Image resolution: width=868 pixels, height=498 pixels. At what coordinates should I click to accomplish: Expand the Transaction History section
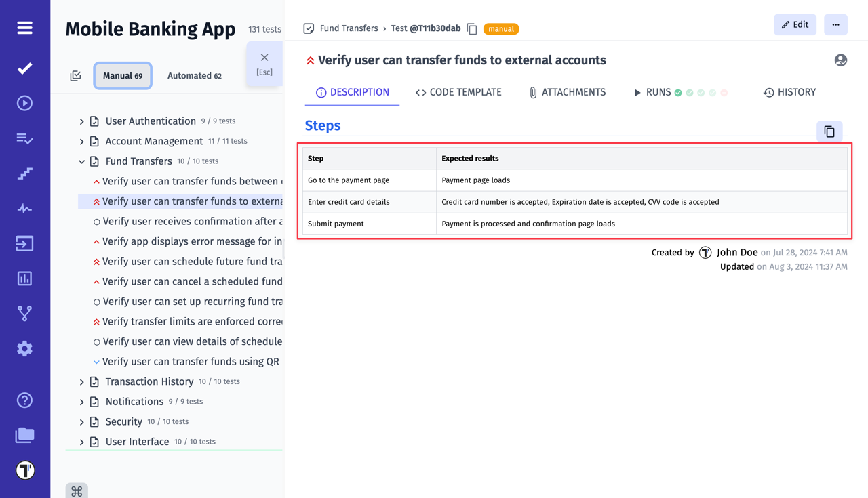(x=81, y=381)
